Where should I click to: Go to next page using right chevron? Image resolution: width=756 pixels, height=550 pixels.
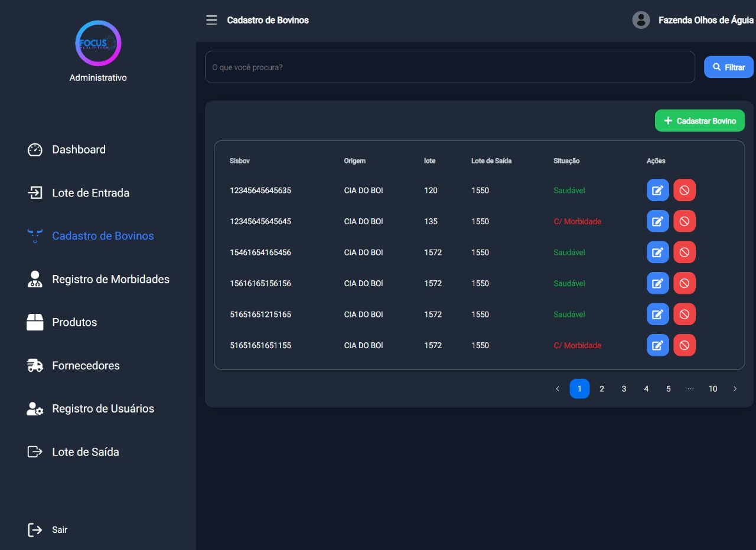pos(735,389)
